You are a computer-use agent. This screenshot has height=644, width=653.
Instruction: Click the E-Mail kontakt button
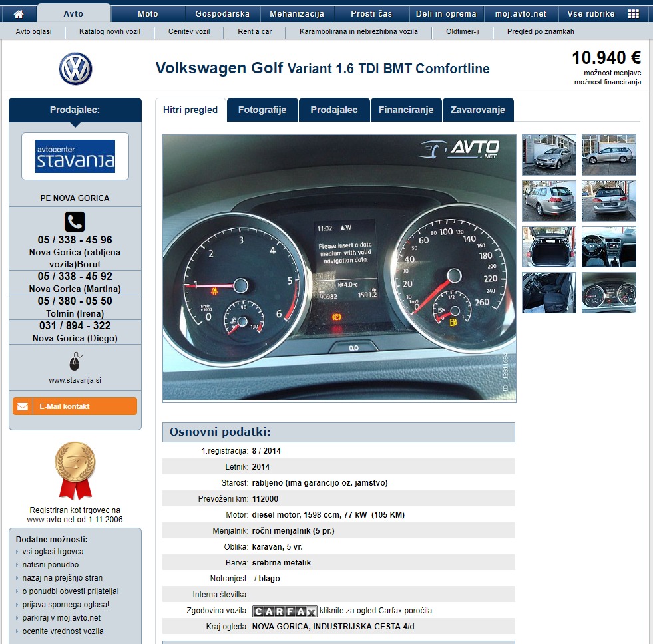75,406
